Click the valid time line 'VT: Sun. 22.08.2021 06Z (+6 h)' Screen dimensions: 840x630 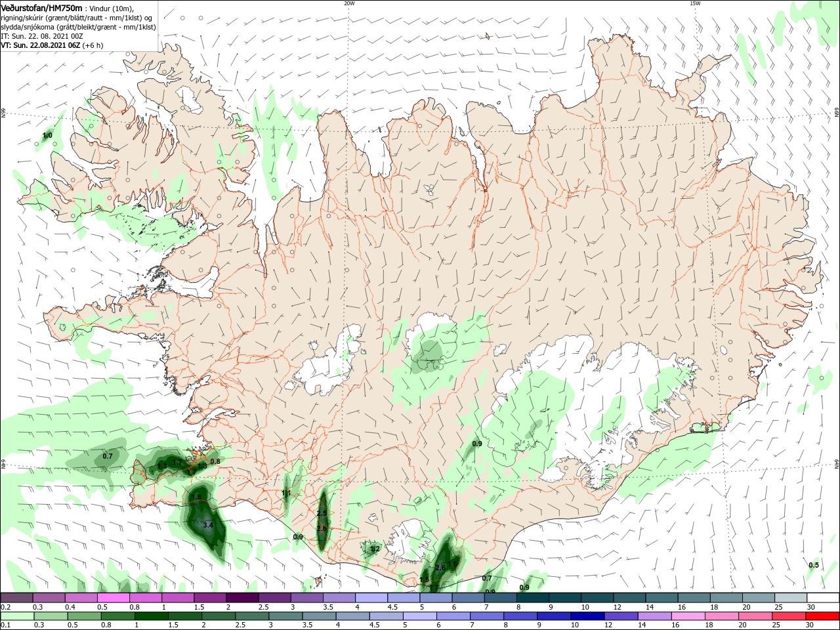coord(52,45)
